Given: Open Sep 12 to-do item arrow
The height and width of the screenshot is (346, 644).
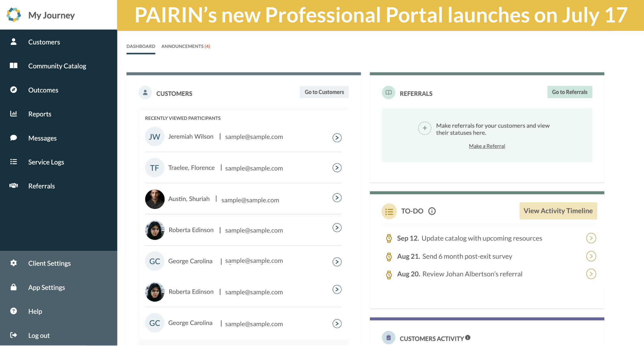Looking at the screenshot, I should [591, 238].
